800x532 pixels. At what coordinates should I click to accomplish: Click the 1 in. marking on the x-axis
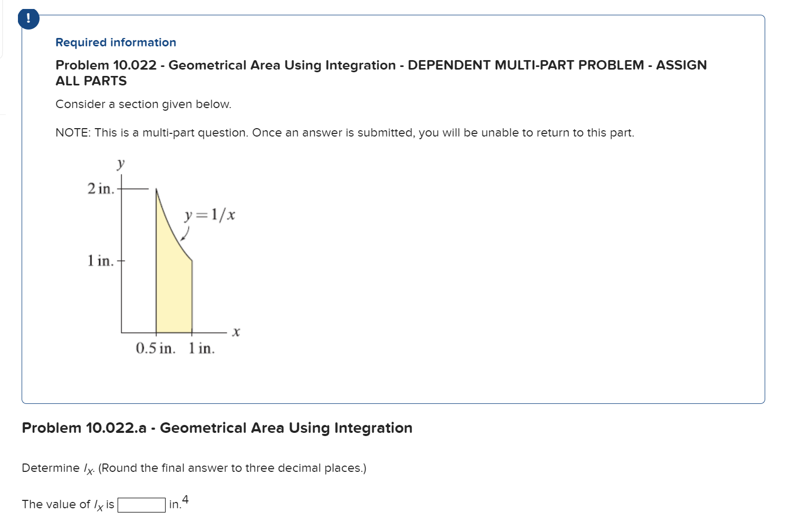click(x=201, y=349)
